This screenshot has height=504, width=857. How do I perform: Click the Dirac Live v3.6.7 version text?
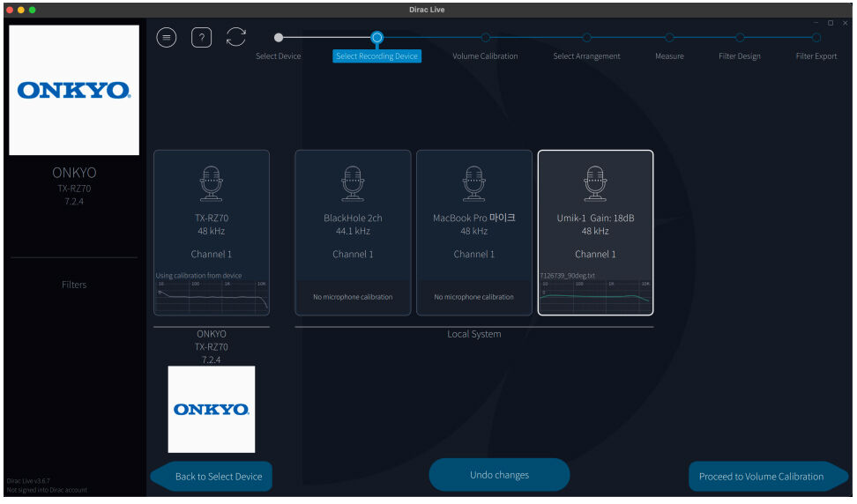[28, 481]
